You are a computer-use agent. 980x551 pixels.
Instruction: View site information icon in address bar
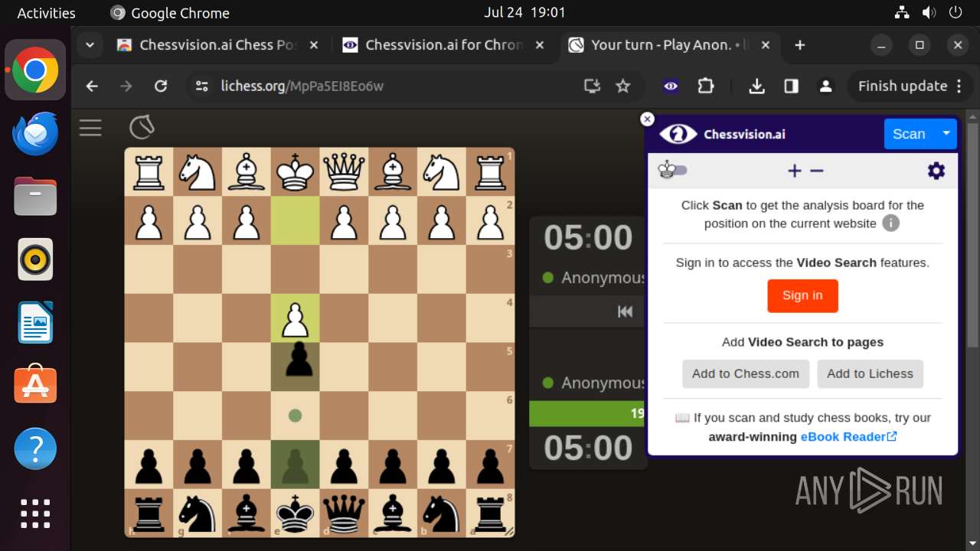click(x=202, y=86)
